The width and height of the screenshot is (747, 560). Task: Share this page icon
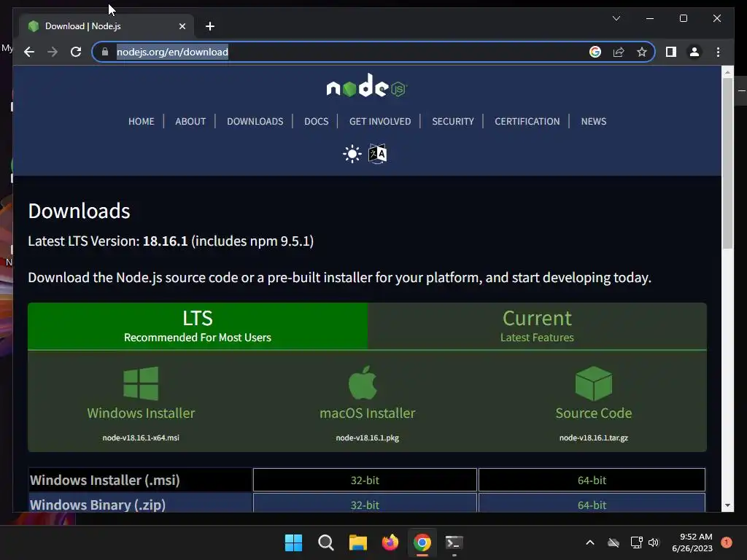(x=619, y=52)
